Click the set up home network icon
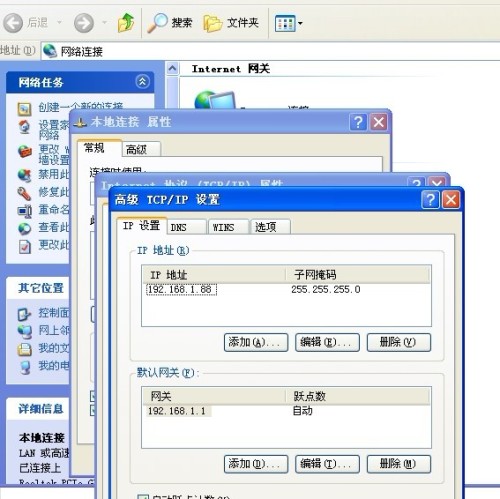The height and width of the screenshot is (499, 500). point(24,128)
